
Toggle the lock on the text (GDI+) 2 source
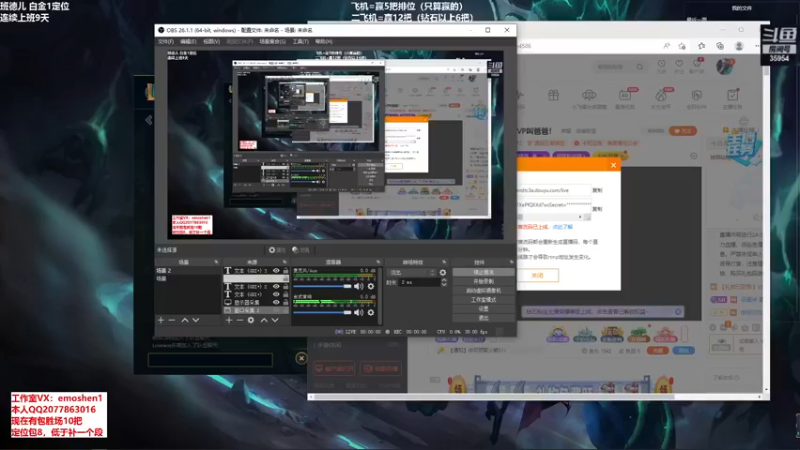click(285, 286)
